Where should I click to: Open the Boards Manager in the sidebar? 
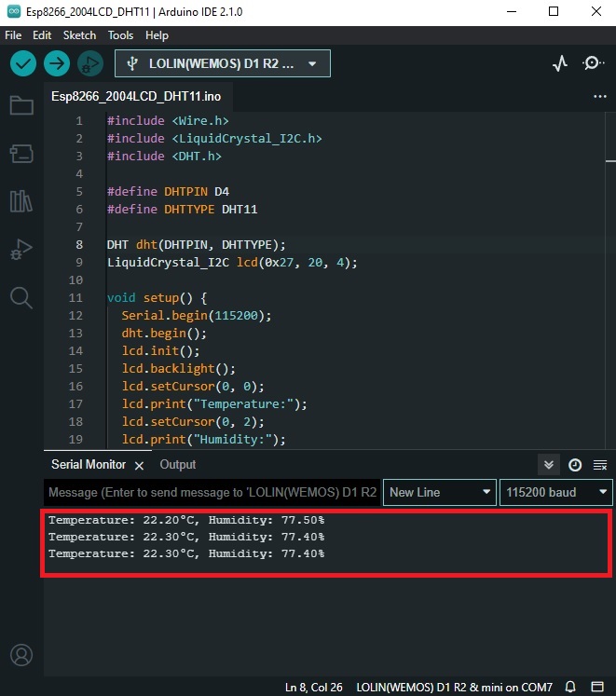(x=21, y=154)
